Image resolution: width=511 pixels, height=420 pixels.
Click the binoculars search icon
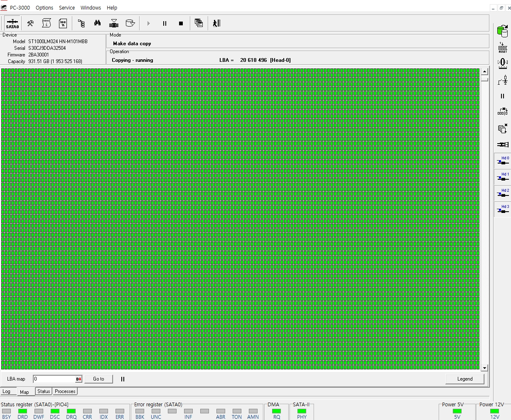97,23
